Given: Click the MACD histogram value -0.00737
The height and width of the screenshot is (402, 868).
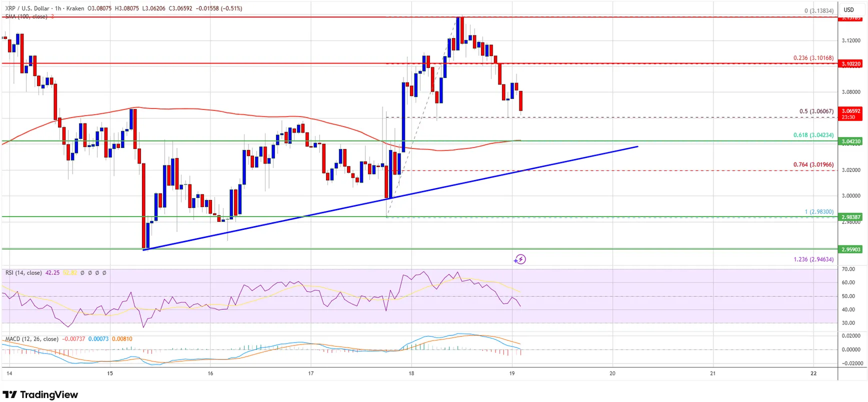Looking at the screenshot, I should (73, 339).
